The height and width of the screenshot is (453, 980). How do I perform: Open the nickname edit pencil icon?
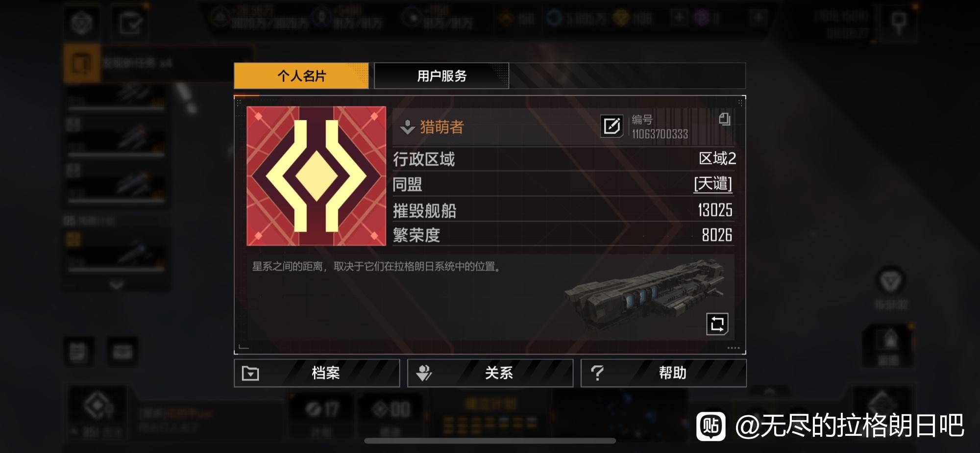tap(612, 126)
